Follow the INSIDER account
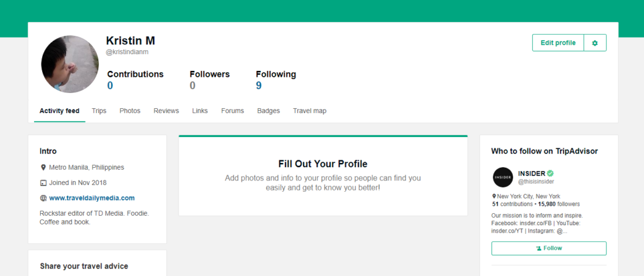644x276 pixels. coord(548,248)
